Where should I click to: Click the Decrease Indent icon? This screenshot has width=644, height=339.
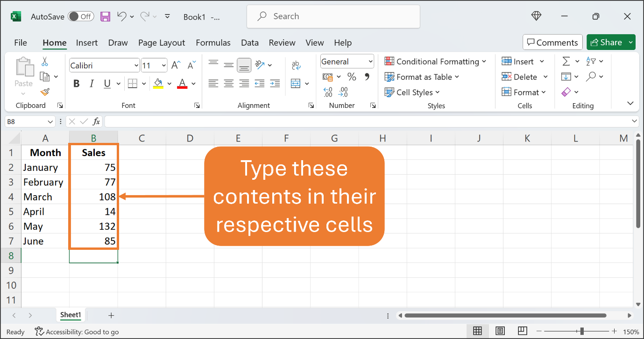pyautogui.click(x=260, y=84)
